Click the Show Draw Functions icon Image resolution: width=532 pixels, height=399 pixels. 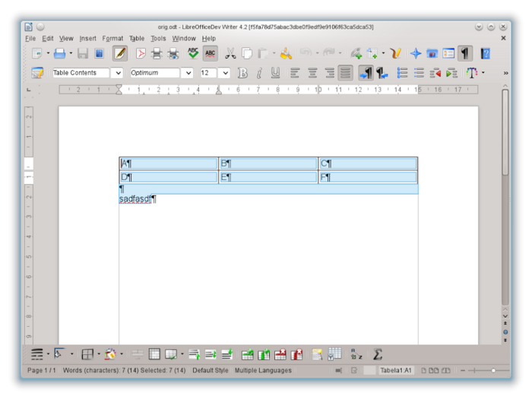click(x=395, y=53)
